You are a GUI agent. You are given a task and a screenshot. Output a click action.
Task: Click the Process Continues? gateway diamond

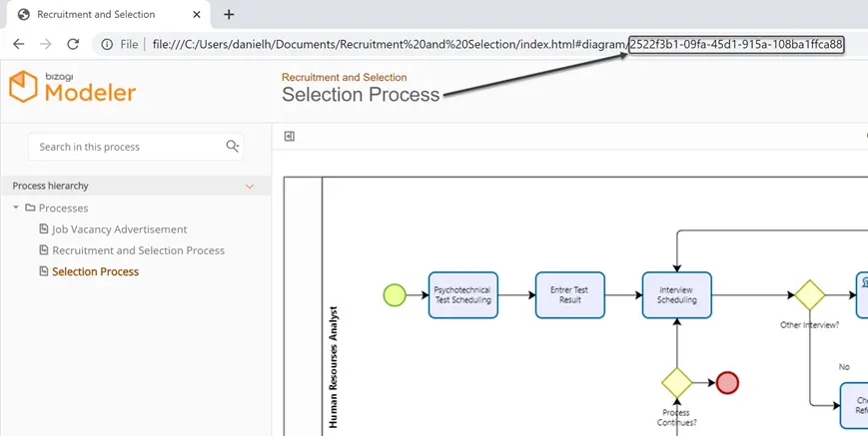[677, 383]
